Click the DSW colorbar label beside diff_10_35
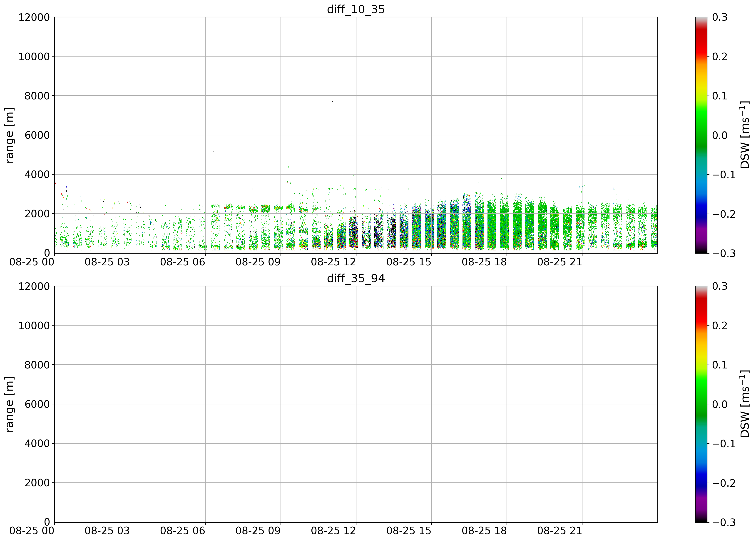Screen dimensions: 756x541 click(745, 135)
